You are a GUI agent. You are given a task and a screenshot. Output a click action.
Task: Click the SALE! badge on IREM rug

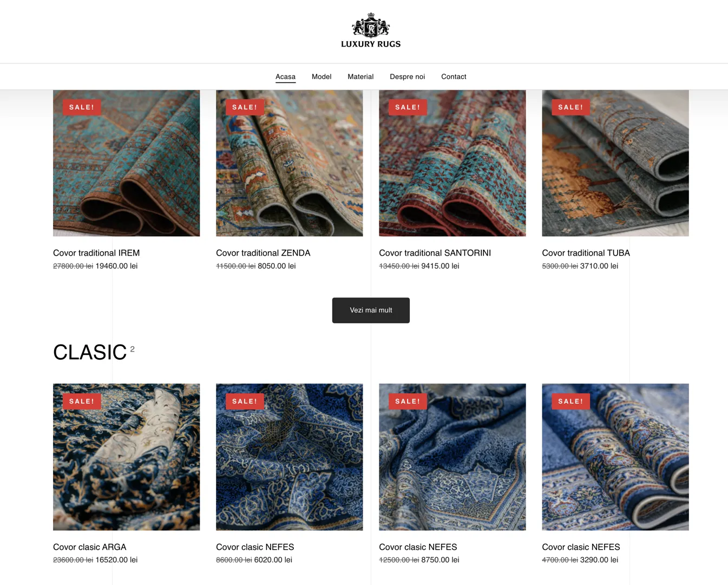tap(82, 107)
